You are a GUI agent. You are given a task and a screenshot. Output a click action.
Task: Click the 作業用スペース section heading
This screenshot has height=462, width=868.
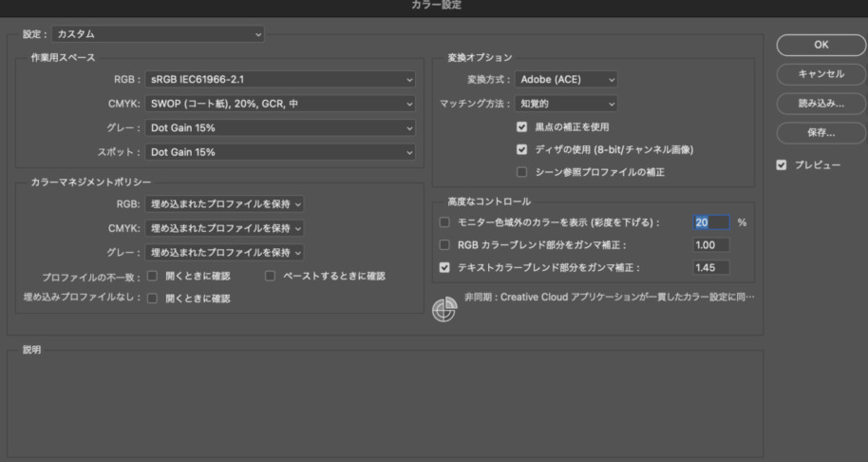[63, 58]
